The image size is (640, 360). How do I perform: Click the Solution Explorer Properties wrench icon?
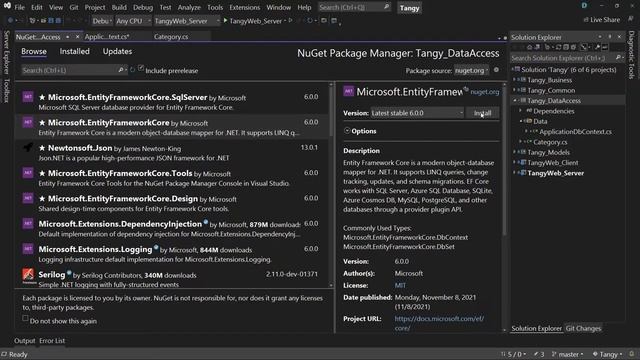[598, 47]
